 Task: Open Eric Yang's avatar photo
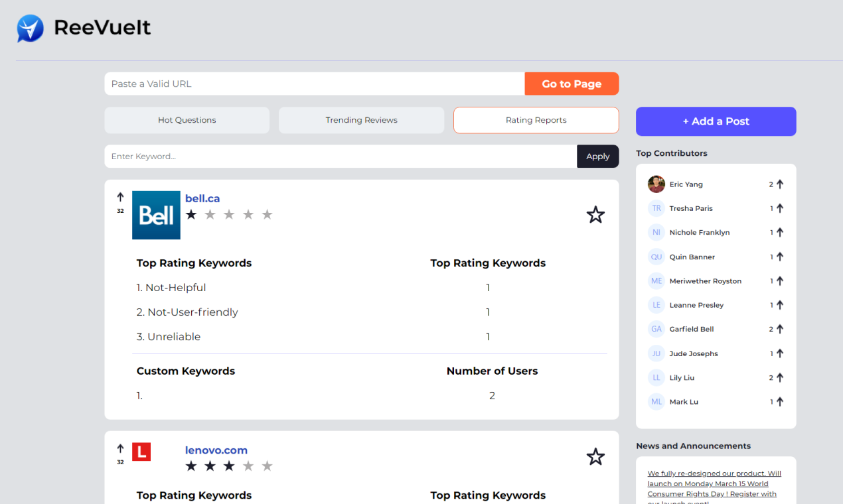pyautogui.click(x=656, y=184)
